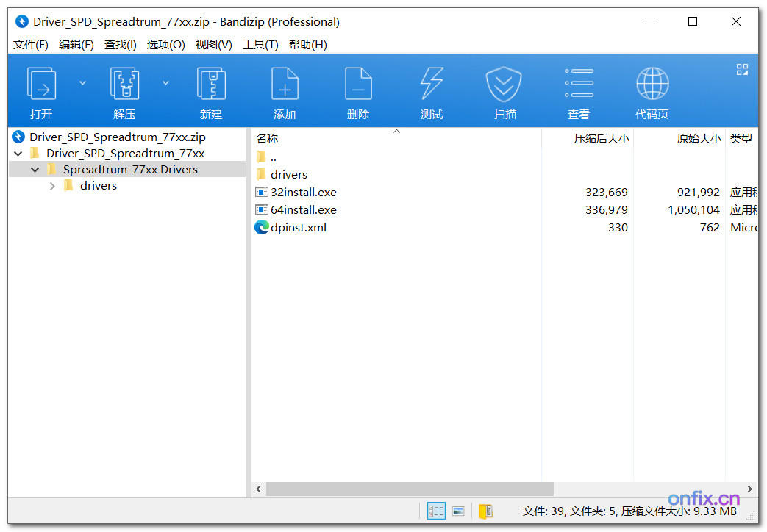This screenshot has width=767, height=532.
Task: Click the Open (打开) toolbar icon
Action: (x=41, y=84)
